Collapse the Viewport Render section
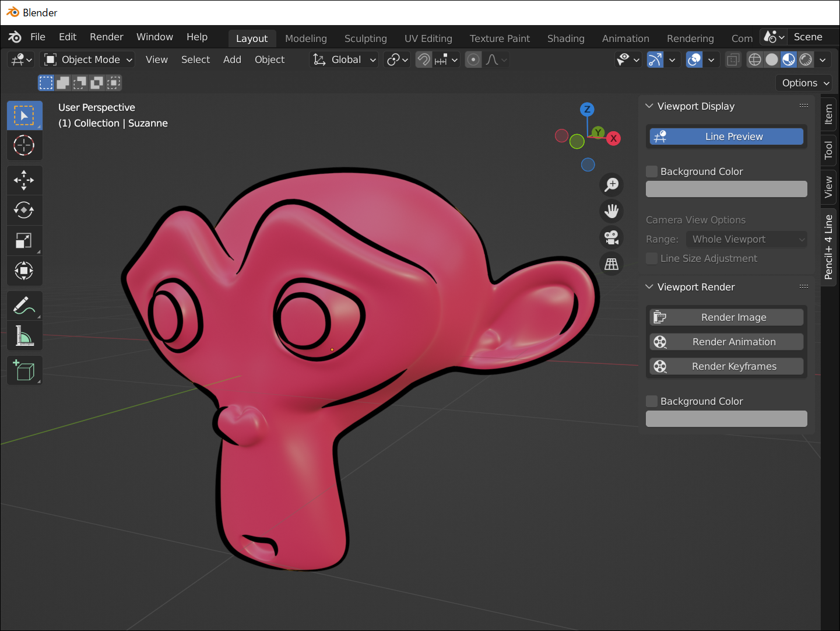Image resolution: width=840 pixels, height=631 pixels. [649, 286]
